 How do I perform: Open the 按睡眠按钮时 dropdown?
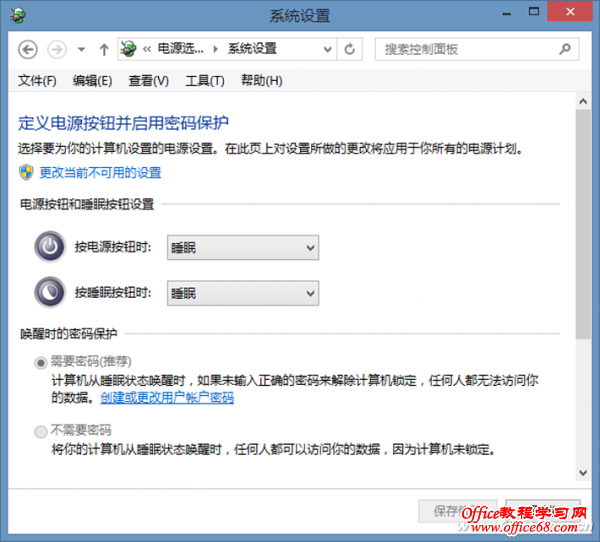243,294
